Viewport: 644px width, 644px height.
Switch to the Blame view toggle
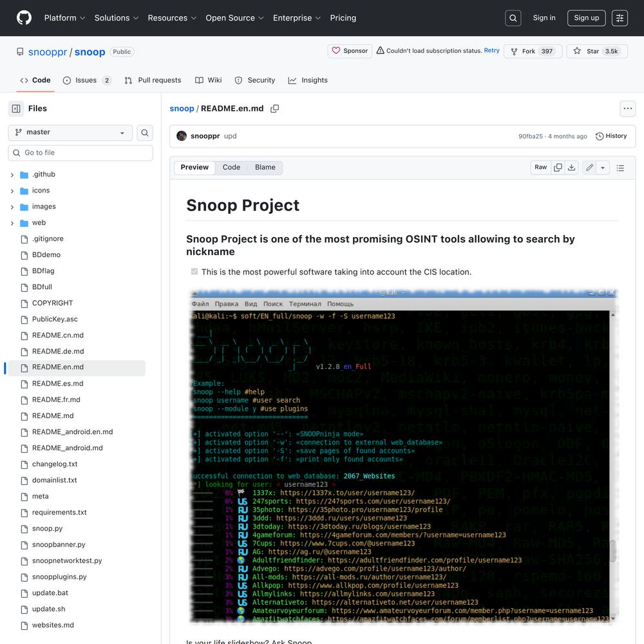coord(265,167)
